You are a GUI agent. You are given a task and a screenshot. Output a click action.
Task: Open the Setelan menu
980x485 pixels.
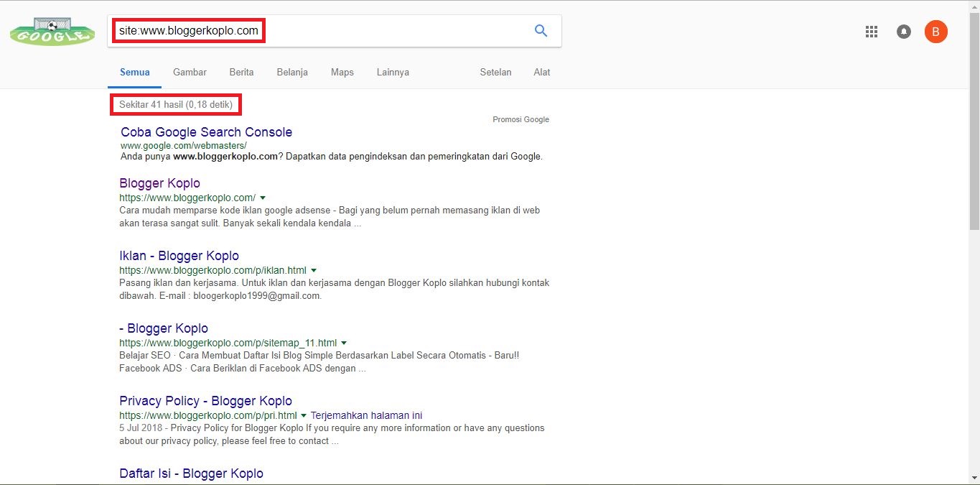point(495,72)
